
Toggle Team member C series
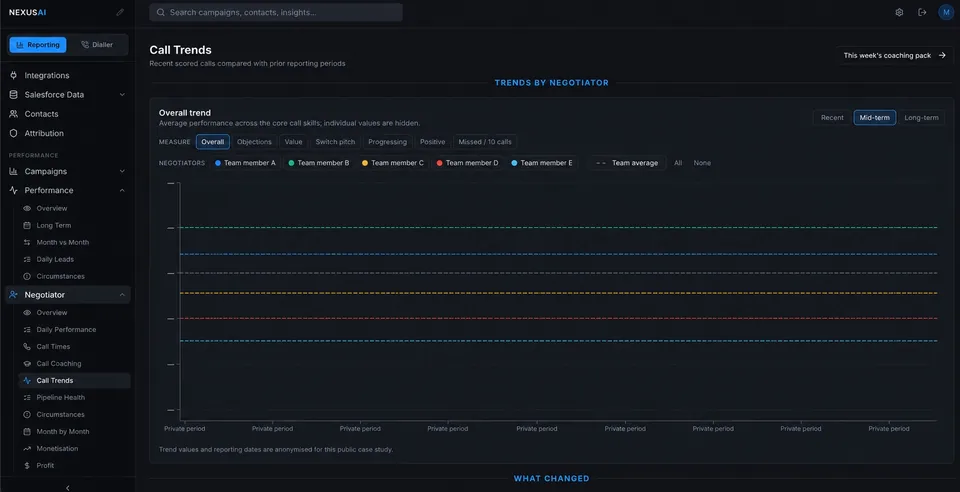pyautogui.click(x=392, y=163)
